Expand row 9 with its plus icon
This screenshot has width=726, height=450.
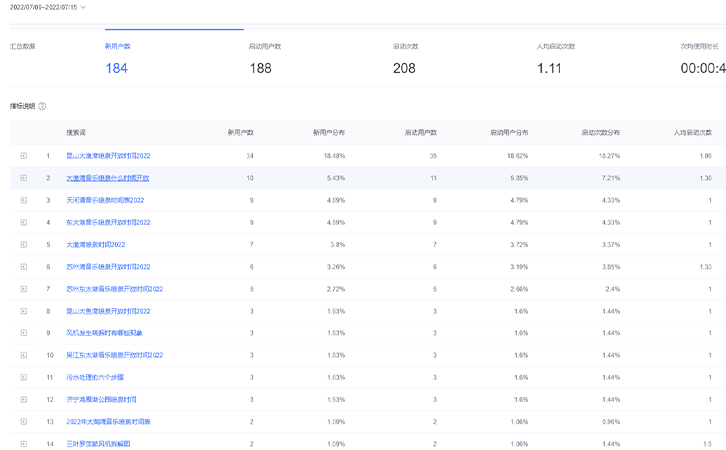[x=24, y=333]
